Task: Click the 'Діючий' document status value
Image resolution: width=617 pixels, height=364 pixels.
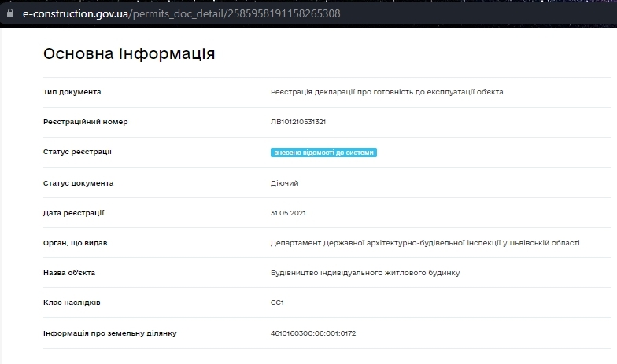Action: pos(285,183)
